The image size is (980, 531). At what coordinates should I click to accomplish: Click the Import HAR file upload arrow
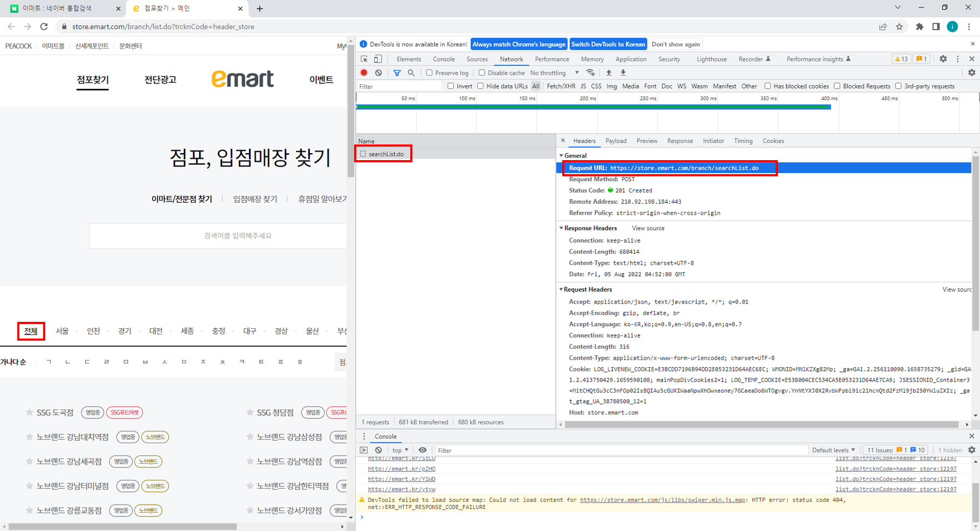tap(609, 73)
